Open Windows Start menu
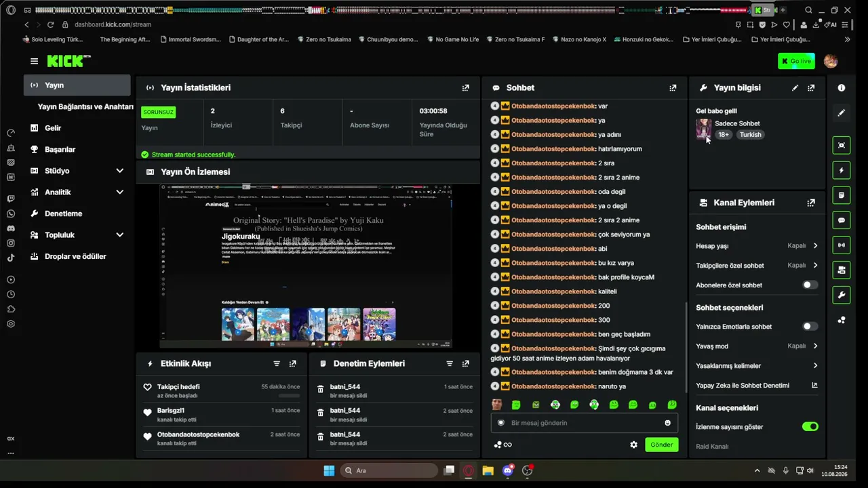Viewport: 868px width, 488px height. pyautogui.click(x=329, y=471)
